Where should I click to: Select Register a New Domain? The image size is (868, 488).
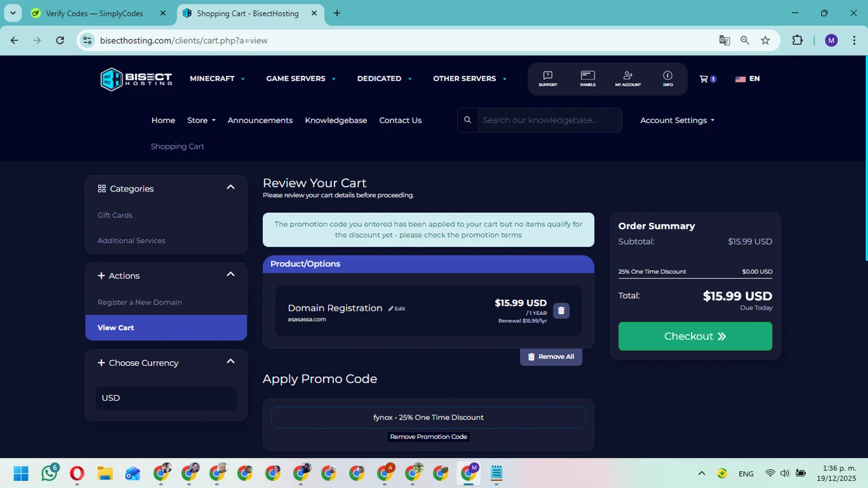(x=139, y=302)
